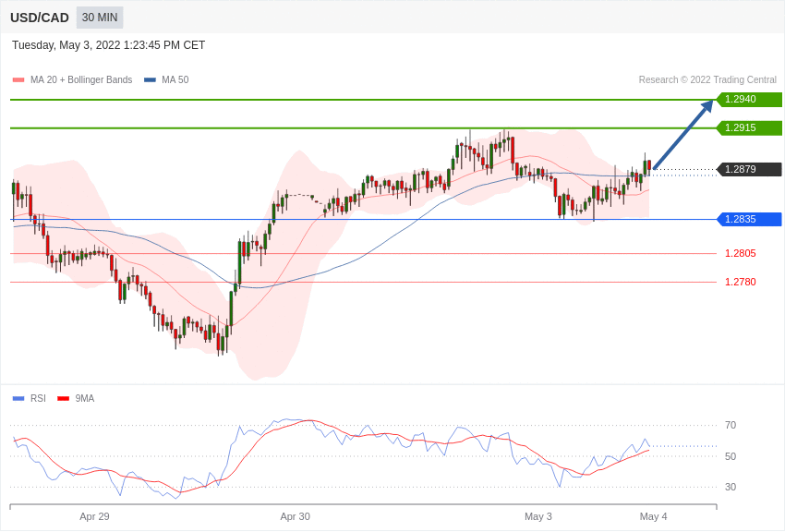Click the 1.2940 green resistance label
Viewport: 785px width, 532px height.
coord(750,99)
